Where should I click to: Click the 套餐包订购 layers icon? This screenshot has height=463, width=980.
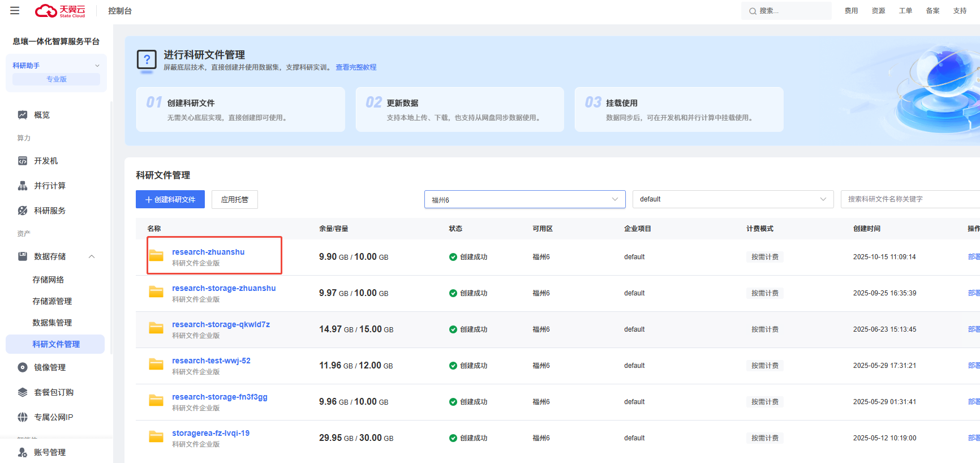point(23,392)
